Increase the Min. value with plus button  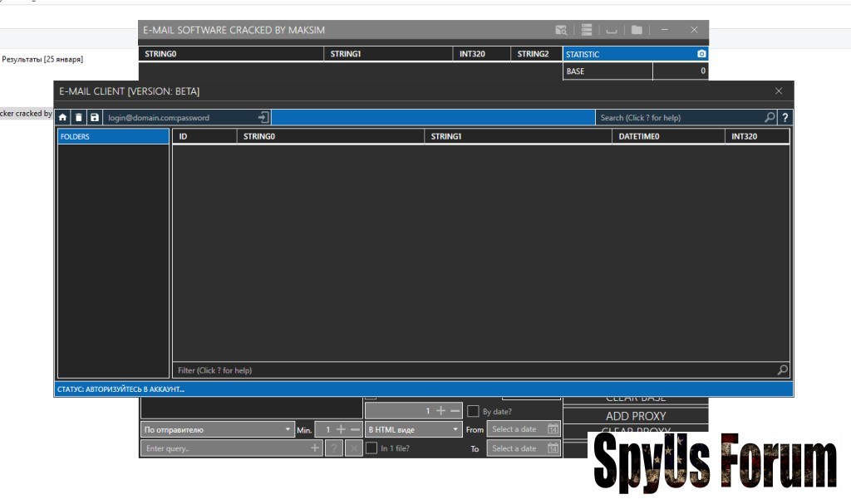(x=341, y=429)
